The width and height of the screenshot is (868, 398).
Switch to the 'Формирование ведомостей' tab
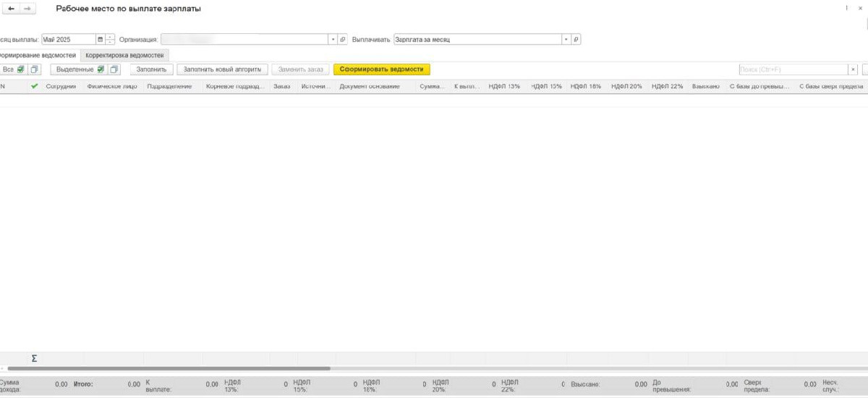click(x=39, y=55)
